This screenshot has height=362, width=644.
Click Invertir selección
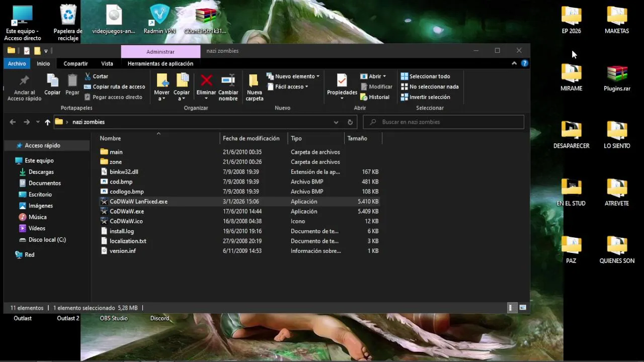point(425,97)
